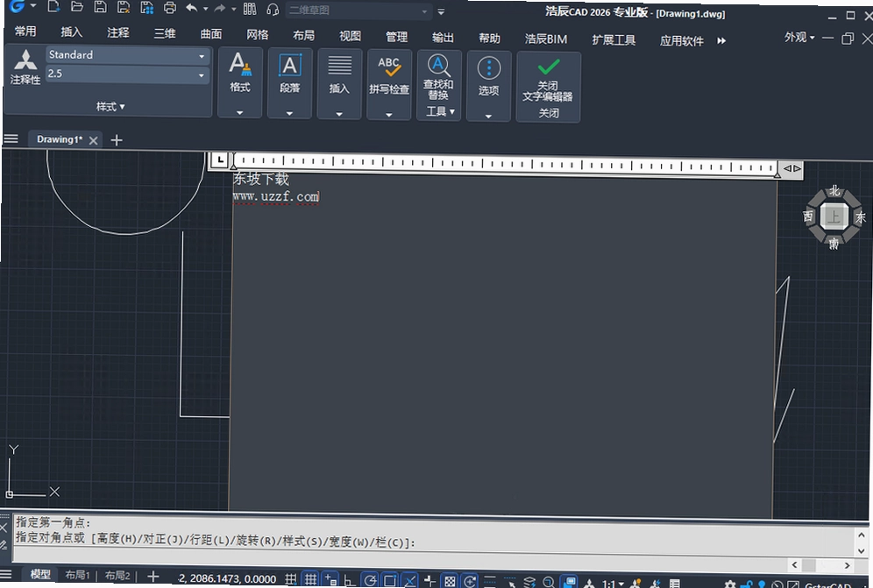Screen dimensions: 873x588
Task: Click the Save As icon
Action: click(x=124, y=7)
